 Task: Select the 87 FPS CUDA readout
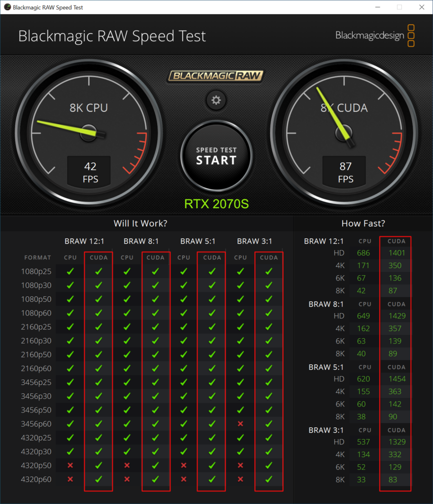345,172
